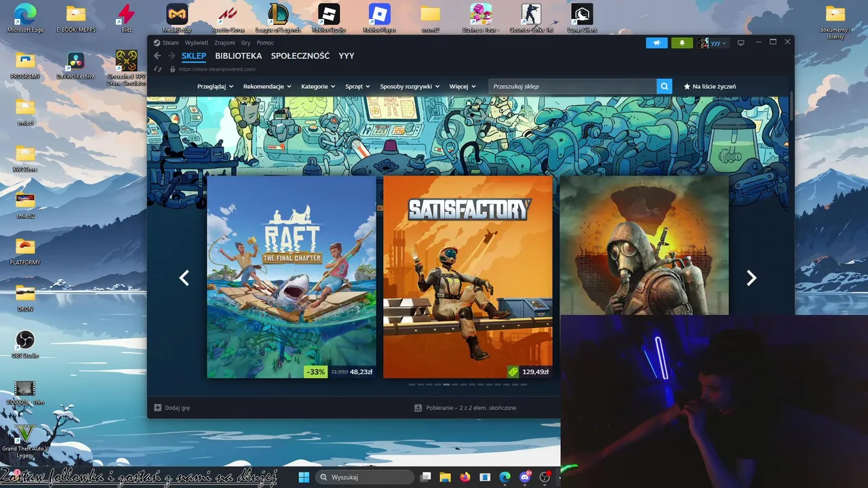The height and width of the screenshot is (488, 868).
Task: Open File Explorer from taskbar
Action: click(445, 477)
